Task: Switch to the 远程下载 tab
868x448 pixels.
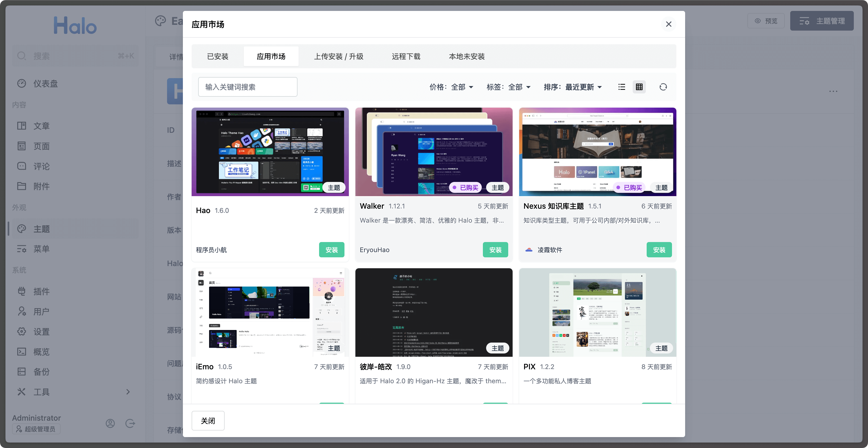Action: pyautogui.click(x=406, y=56)
